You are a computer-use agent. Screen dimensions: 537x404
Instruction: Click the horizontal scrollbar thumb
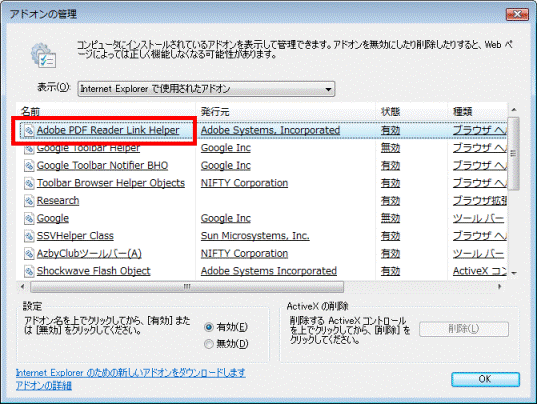pyautogui.click(x=187, y=287)
